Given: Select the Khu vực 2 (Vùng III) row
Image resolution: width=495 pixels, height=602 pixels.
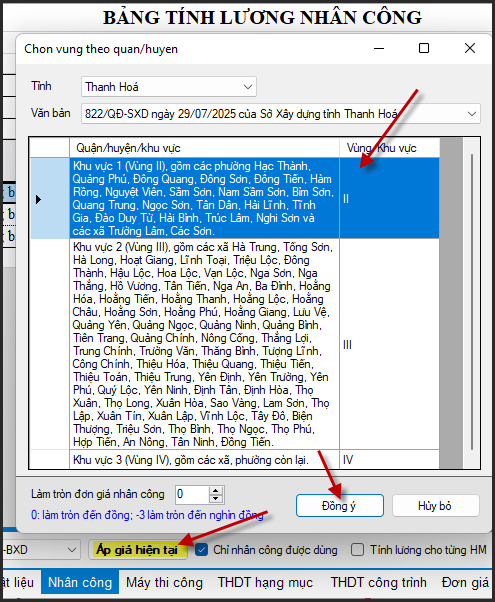Looking at the screenshot, I should [x=235, y=344].
